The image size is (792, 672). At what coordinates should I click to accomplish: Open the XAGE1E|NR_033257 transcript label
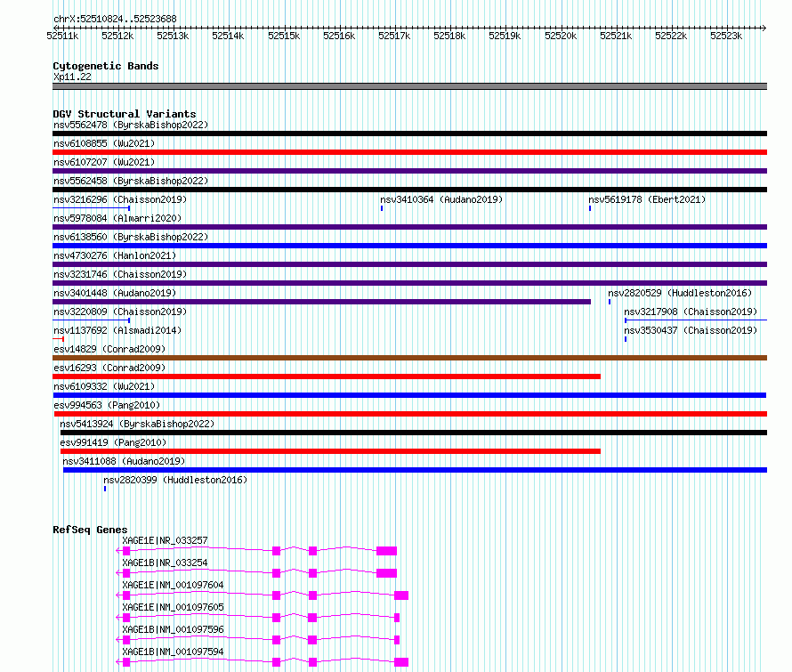pos(165,540)
